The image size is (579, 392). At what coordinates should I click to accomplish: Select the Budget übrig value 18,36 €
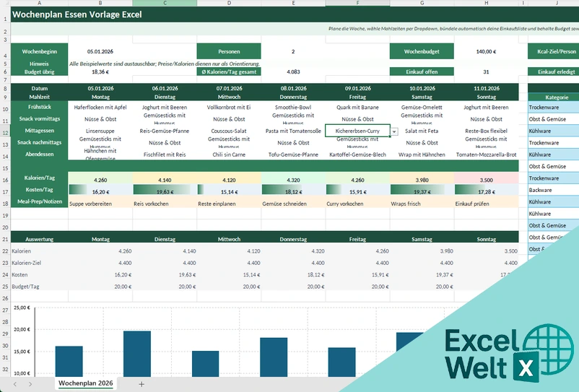100,71
